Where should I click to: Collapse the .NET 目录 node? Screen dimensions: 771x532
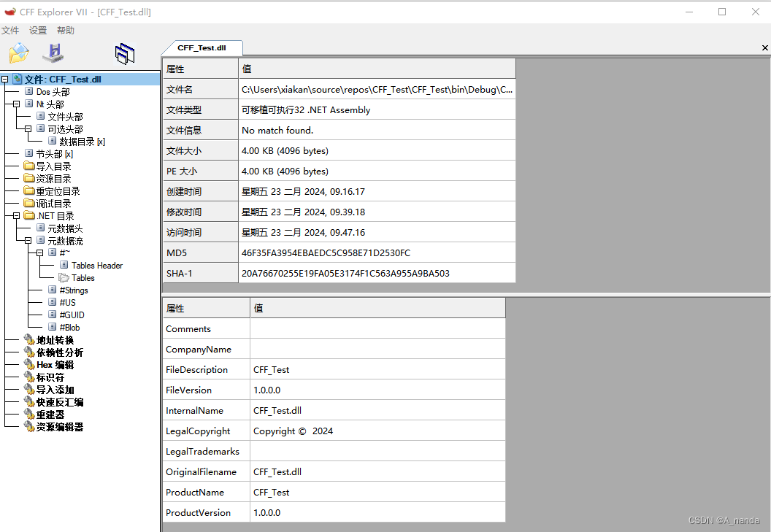(15, 215)
